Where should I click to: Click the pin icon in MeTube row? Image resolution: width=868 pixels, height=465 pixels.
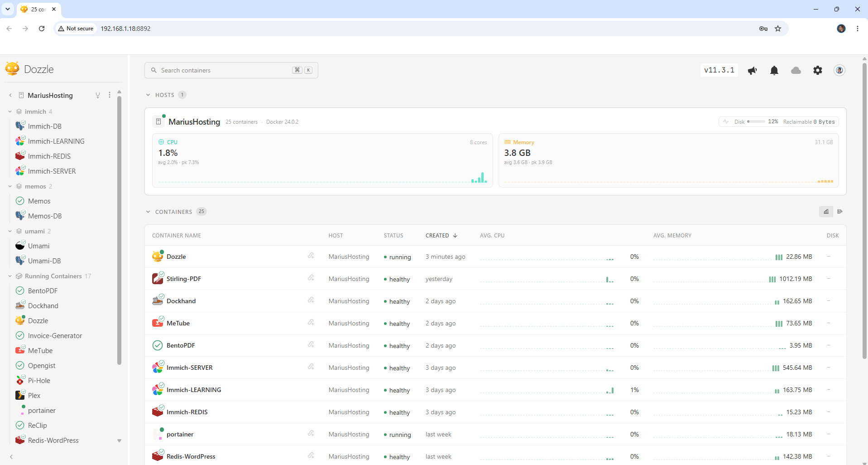pos(311,322)
